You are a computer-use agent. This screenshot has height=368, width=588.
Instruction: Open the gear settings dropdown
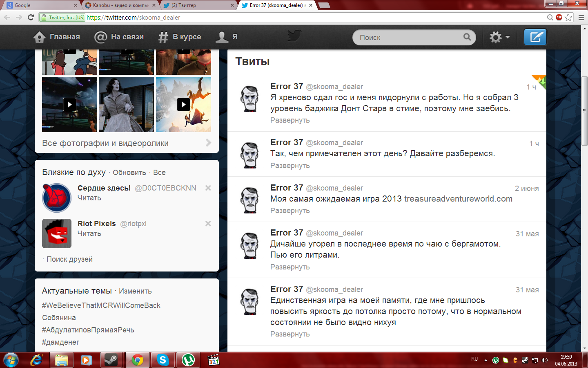pos(499,37)
